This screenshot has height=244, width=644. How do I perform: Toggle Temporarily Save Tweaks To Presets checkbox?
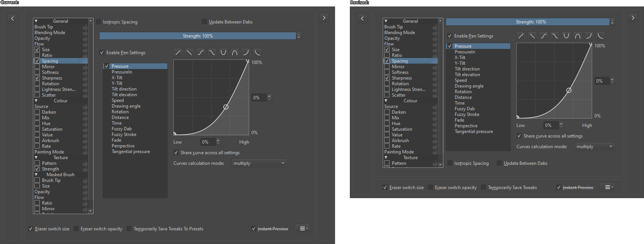[x=129, y=229]
